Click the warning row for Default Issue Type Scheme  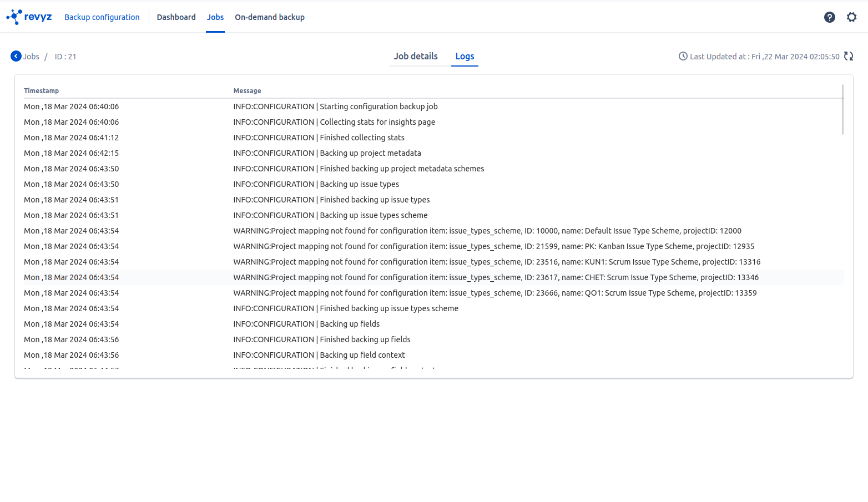[x=487, y=231]
